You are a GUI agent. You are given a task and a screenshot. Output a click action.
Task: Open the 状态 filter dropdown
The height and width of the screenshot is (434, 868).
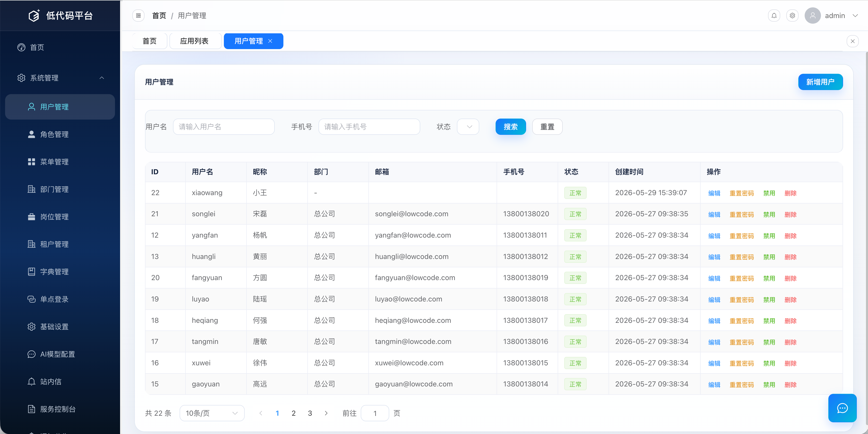tap(468, 127)
